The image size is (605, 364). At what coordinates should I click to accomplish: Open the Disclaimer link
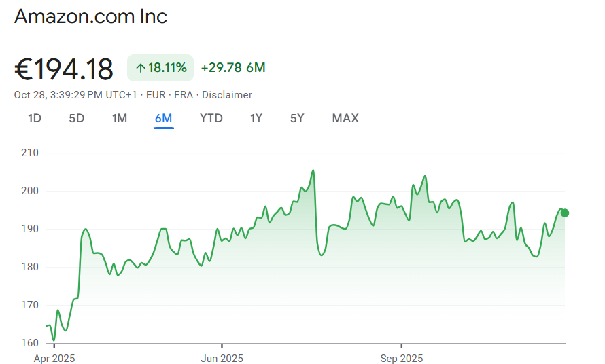coord(227,95)
